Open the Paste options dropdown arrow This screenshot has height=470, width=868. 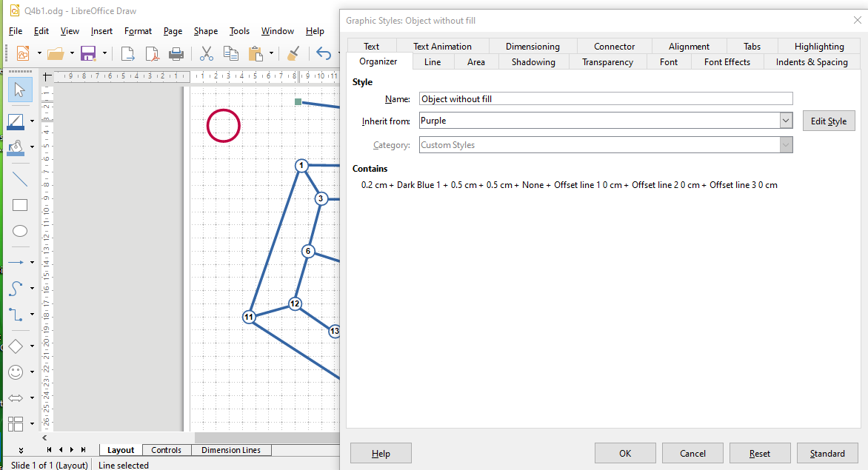(x=272, y=53)
